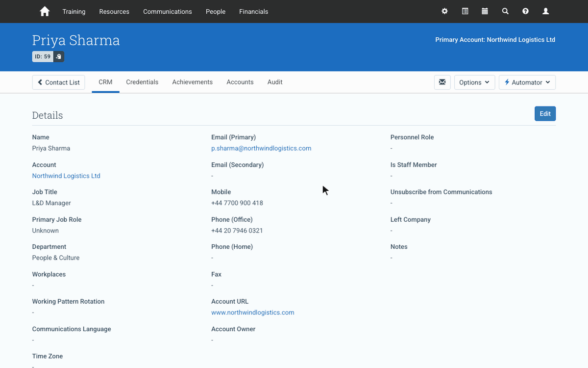Click the Personnel Role label

pos(412,137)
